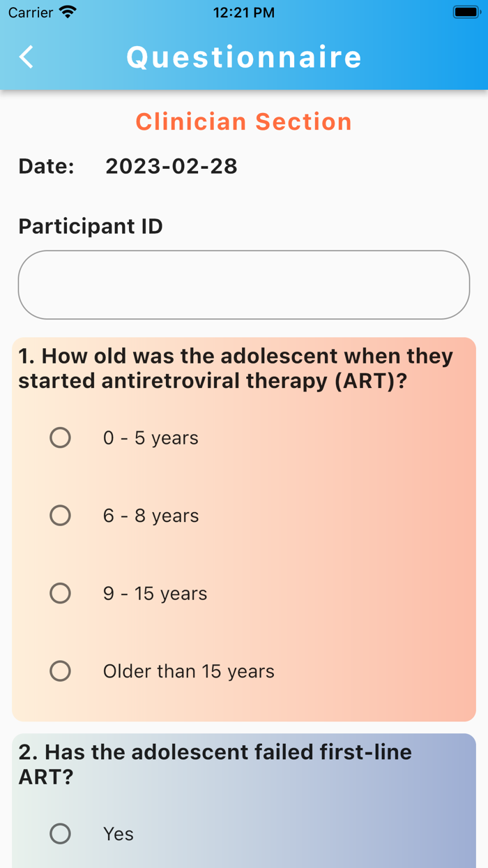This screenshot has height=868, width=488.
Task: Tap the 'Clinician Section' heading
Action: 244,121
